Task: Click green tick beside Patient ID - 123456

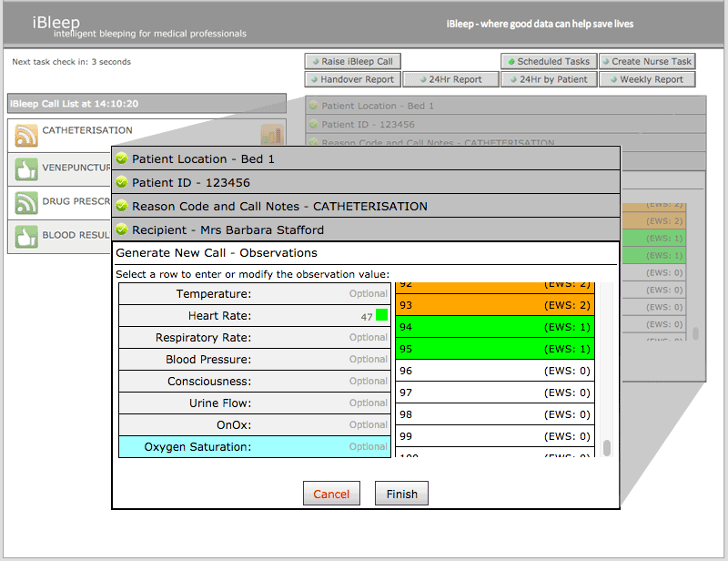Action: pyautogui.click(x=122, y=182)
